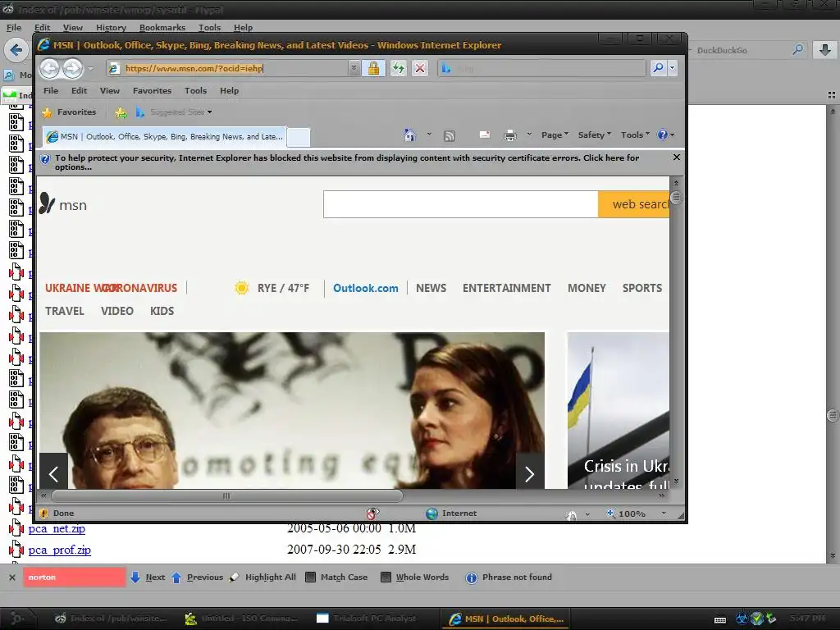The height and width of the screenshot is (630, 840).
Task: Click the Palemoon back arrow button
Action: tap(16, 50)
